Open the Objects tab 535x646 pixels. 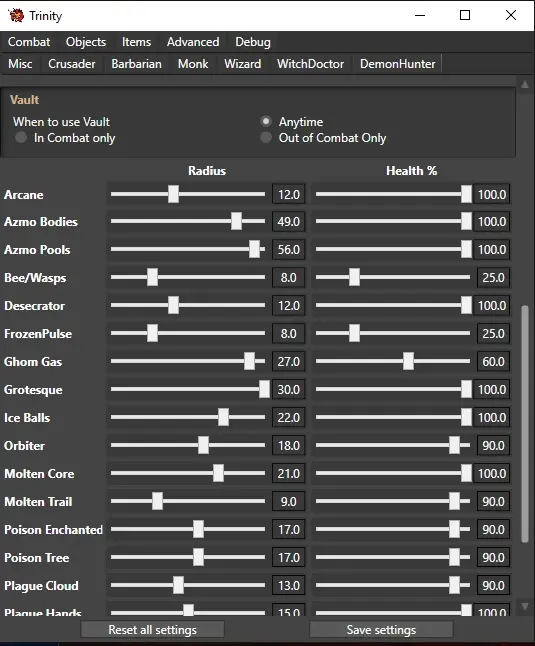click(x=86, y=42)
